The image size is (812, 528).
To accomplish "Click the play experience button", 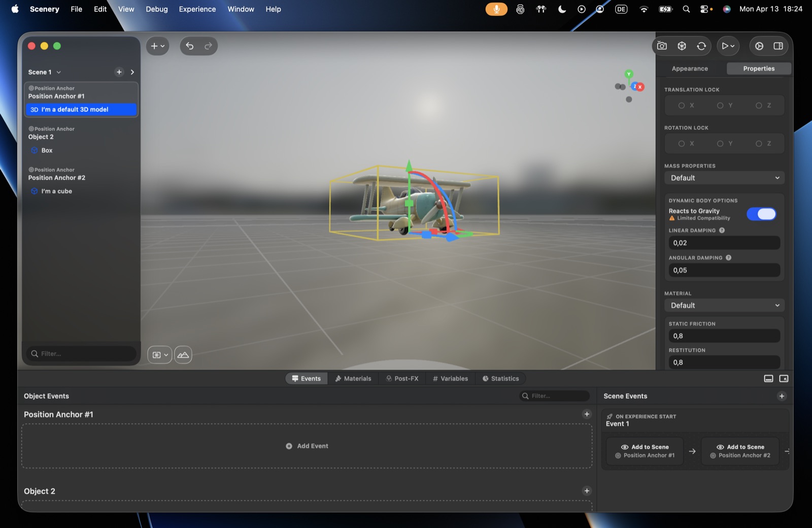I will click(728, 46).
